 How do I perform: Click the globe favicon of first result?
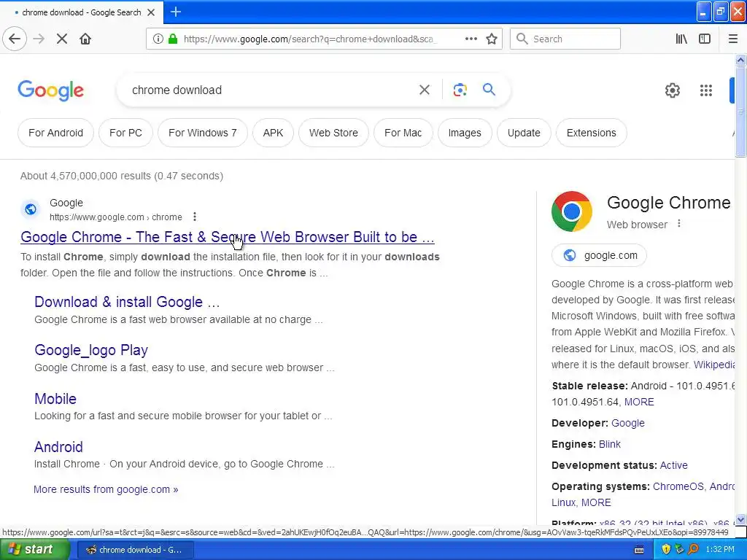click(31, 209)
